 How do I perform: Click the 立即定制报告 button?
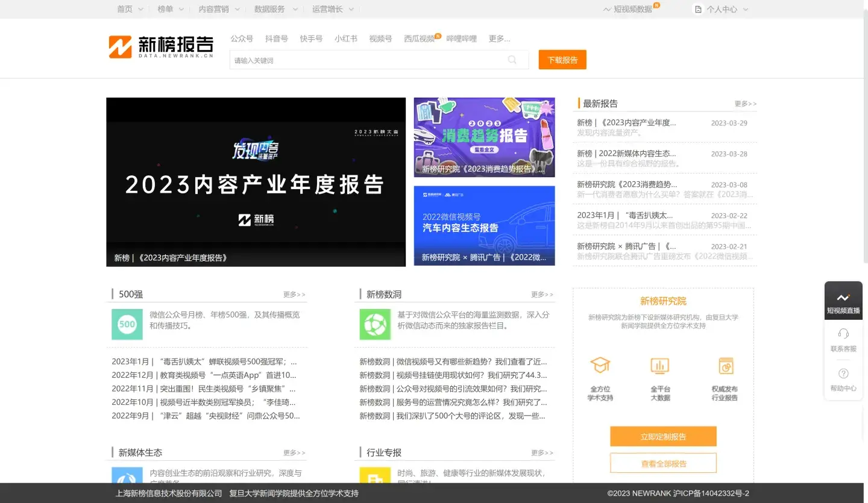click(663, 437)
